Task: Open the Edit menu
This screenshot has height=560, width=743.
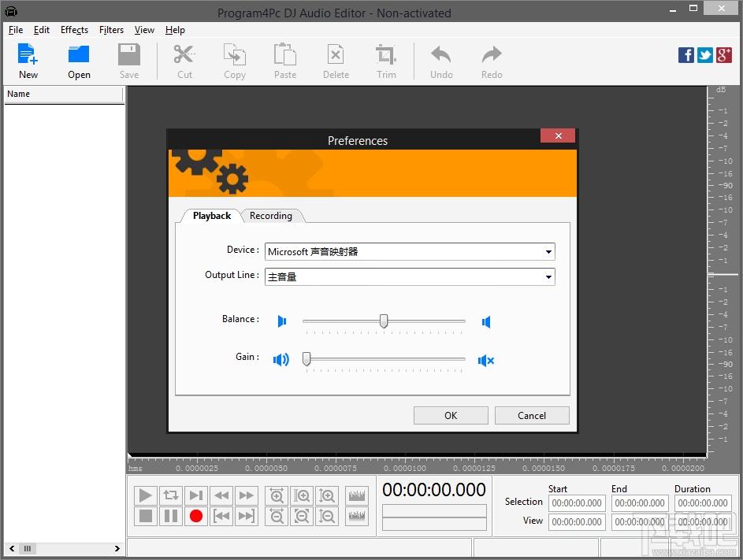Action: [x=42, y=30]
